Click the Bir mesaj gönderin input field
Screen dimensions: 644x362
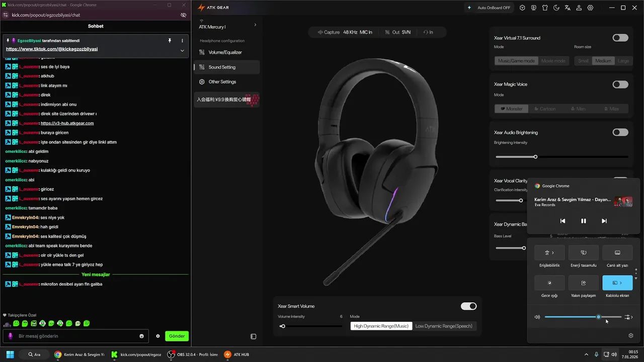tap(74, 336)
